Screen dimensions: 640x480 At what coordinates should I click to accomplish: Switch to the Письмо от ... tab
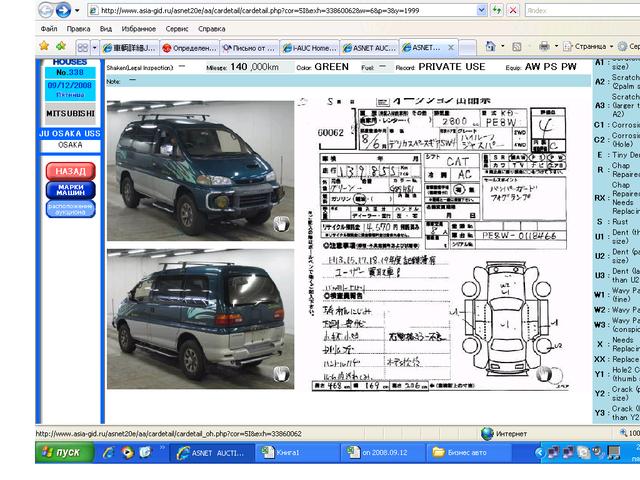249,48
